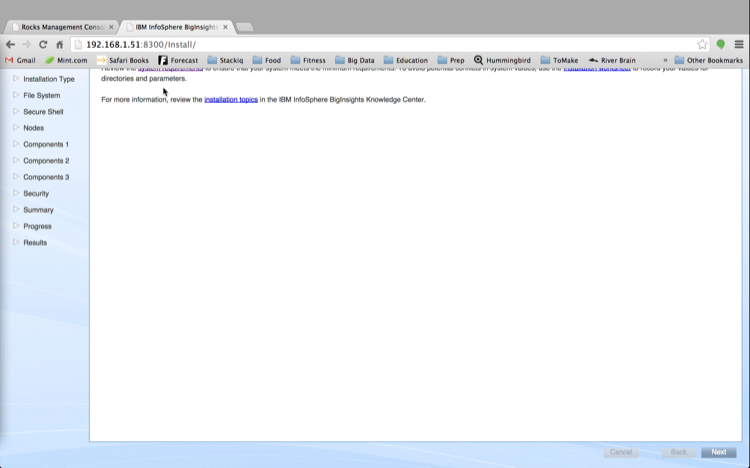This screenshot has height=468, width=750.
Task: Show hidden bookmarks with the chevron
Action: [x=665, y=60]
